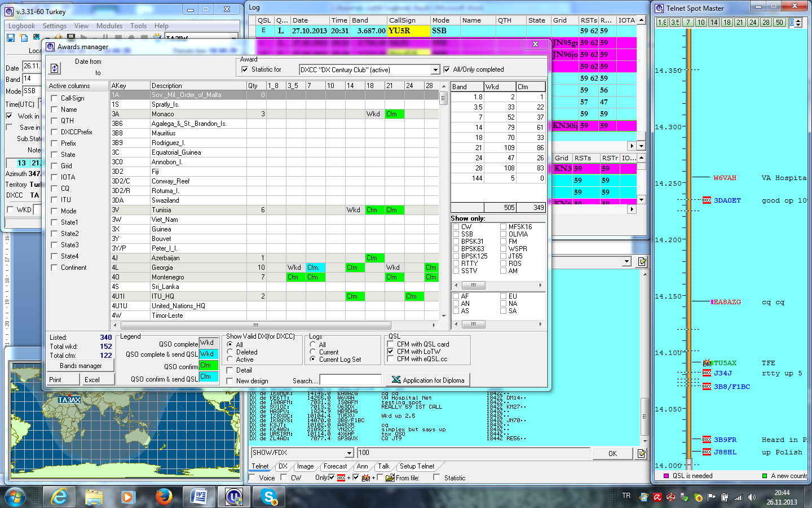812x508 pixels.
Task: Click the Windows Start button
Action: point(15,497)
